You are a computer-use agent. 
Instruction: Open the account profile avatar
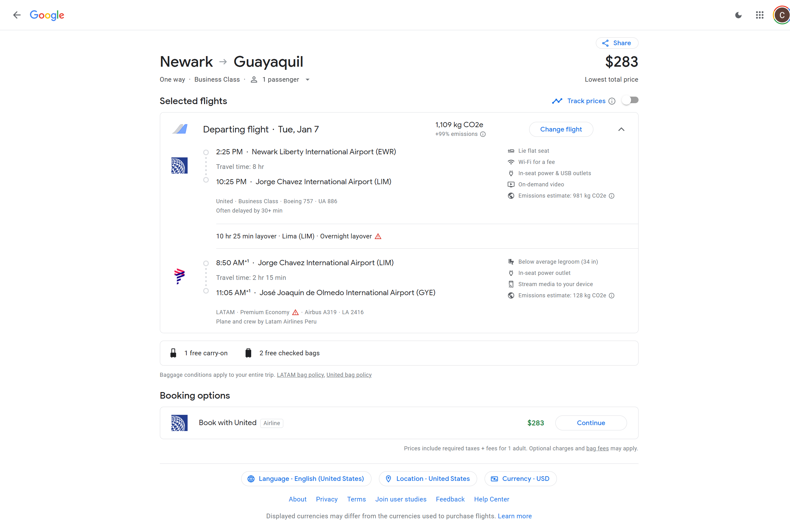(x=781, y=15)
